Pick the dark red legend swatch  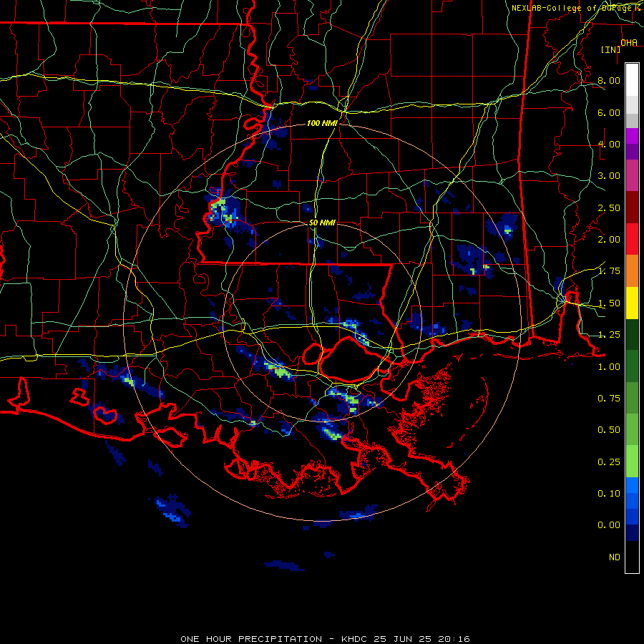tap(632, 208)
